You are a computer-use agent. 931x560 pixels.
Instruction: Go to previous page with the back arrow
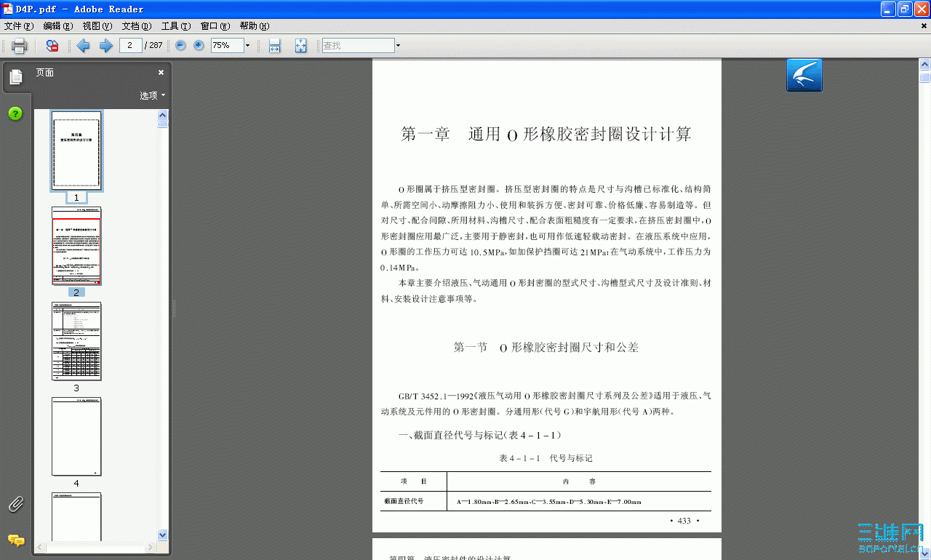tap(83, 45)
